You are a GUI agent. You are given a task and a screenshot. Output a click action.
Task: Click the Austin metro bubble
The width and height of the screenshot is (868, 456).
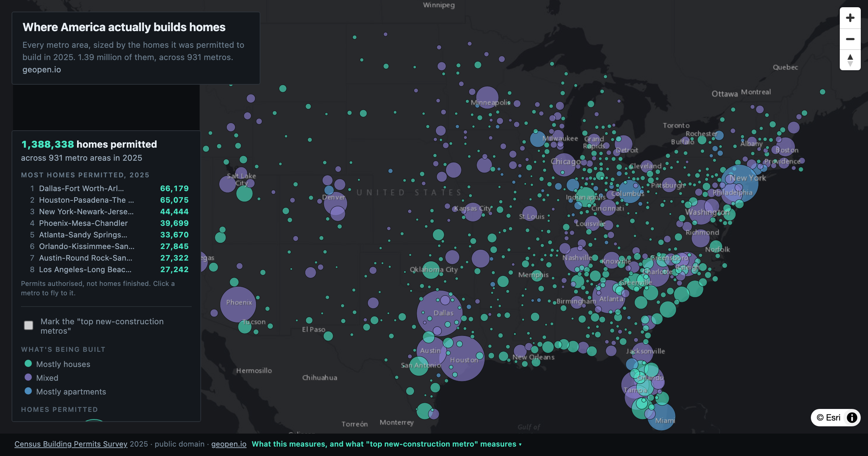(431, 351)
